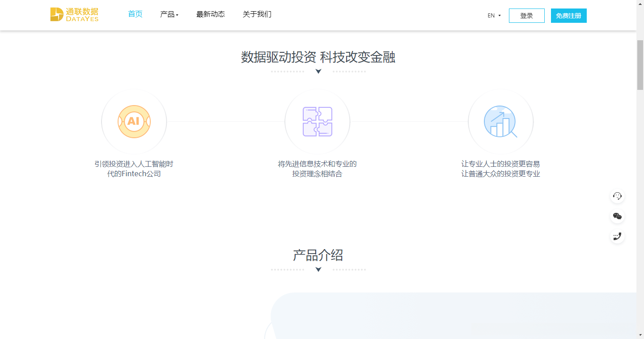Click the scrollbar up arrow

tap(640, 4)
